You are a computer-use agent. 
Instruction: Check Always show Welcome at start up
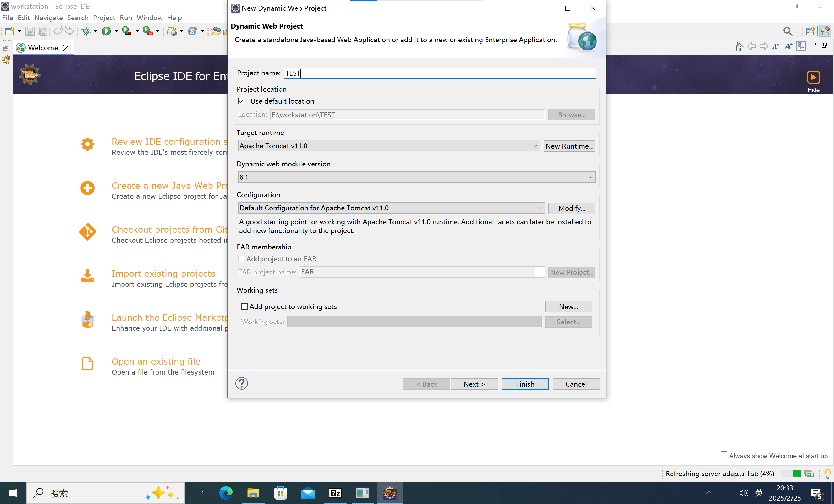pos(724,455)
